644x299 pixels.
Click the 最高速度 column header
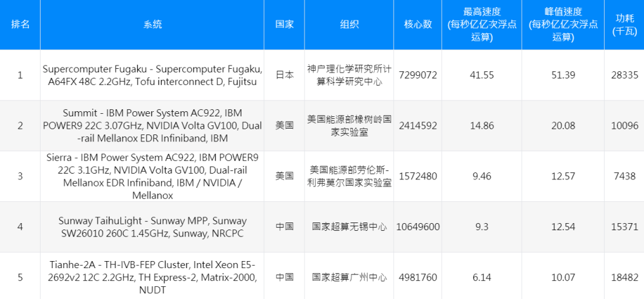[482, 24]
